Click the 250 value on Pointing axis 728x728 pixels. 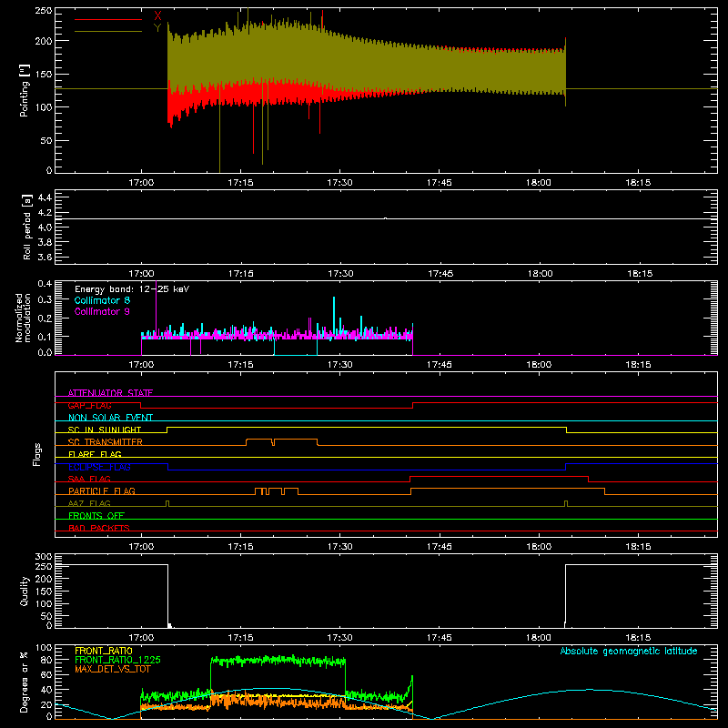pyautogui.click(x=44, y=11)
